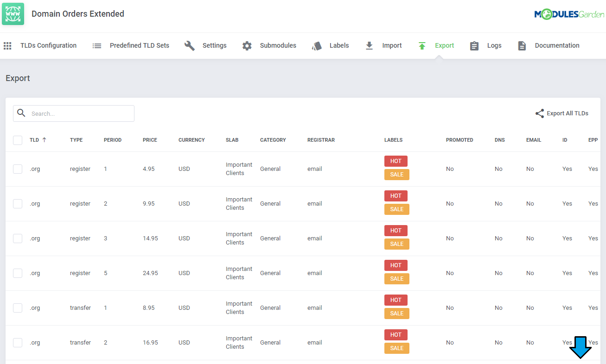
Task: Click the CATEGORY column header
Action: tap(273, 140)
